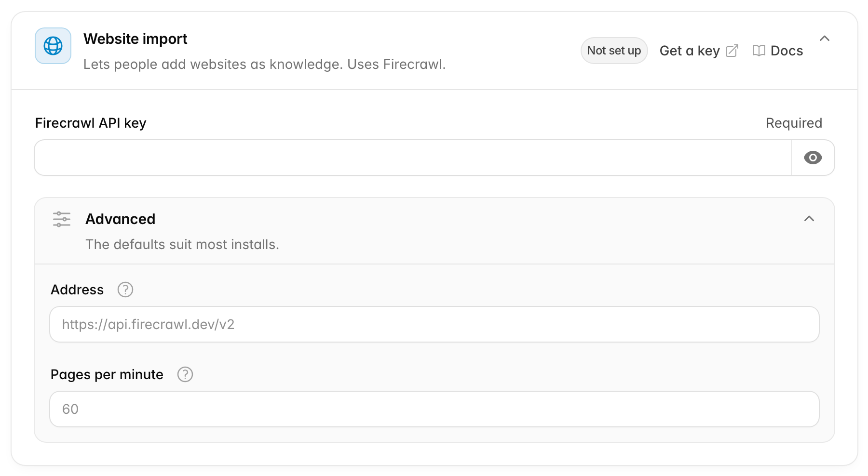The width and height of the screenshot is (868, 476).
Task: Click the 'Address' label
Action: tap(77, 290)
